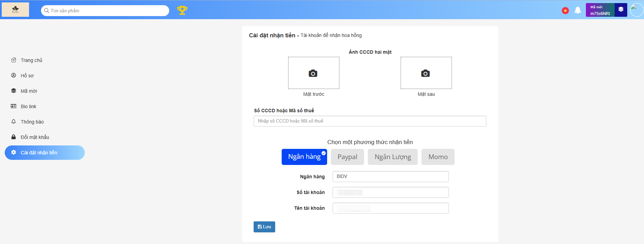The image size is (644, 244).
Task: Click the Số CCCD hoặc Mã số thuế label
Action: click(284, 111)
